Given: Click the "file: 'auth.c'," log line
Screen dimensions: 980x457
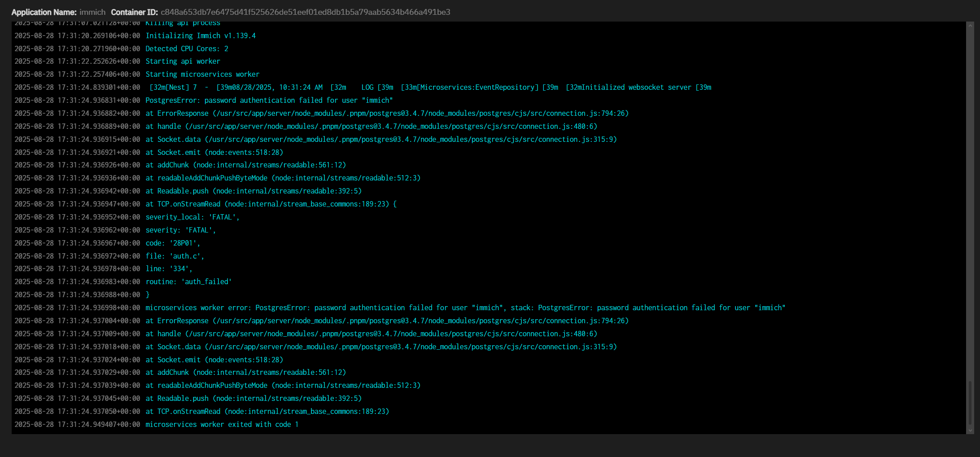Looking at the screenshot, I should (175, 256).
